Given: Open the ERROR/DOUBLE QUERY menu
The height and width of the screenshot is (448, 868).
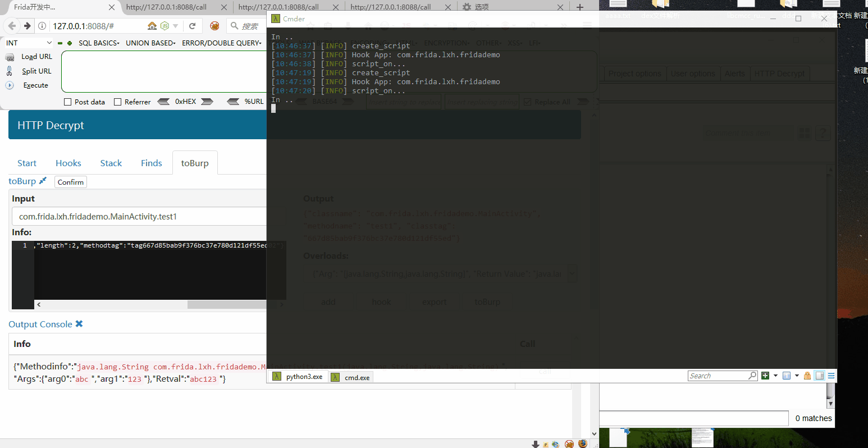Looking at the screenshot, I should click(222, 43).
